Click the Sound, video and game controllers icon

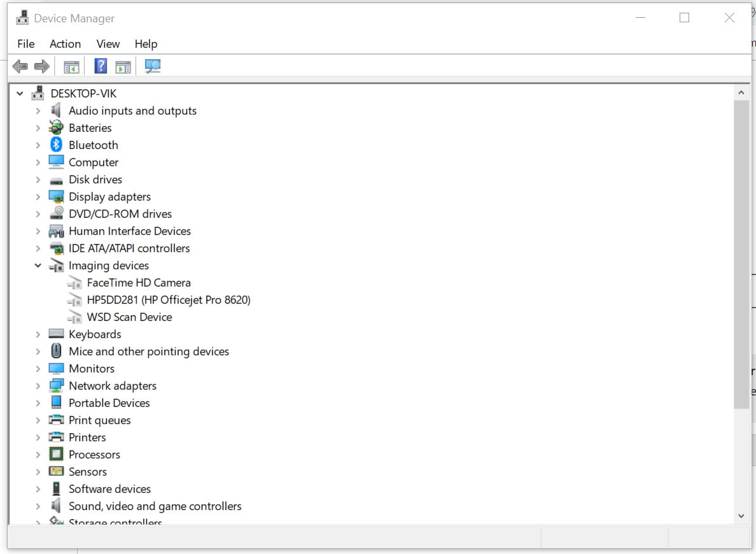[56, 506]
